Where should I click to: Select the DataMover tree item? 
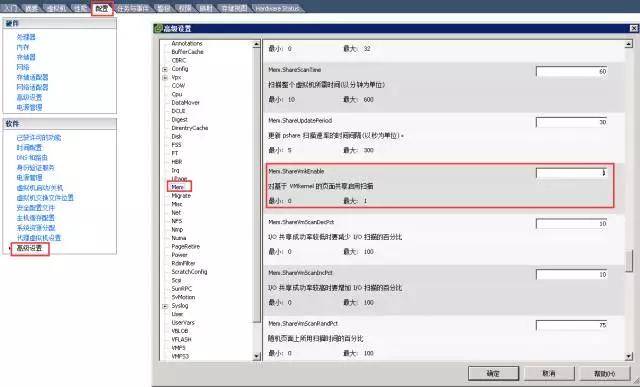(186, 103)
